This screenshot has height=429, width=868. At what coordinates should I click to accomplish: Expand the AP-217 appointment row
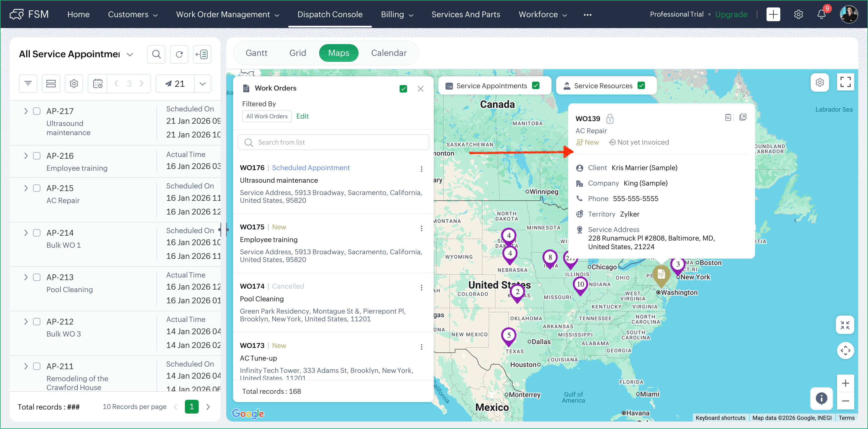click(26, 111)
